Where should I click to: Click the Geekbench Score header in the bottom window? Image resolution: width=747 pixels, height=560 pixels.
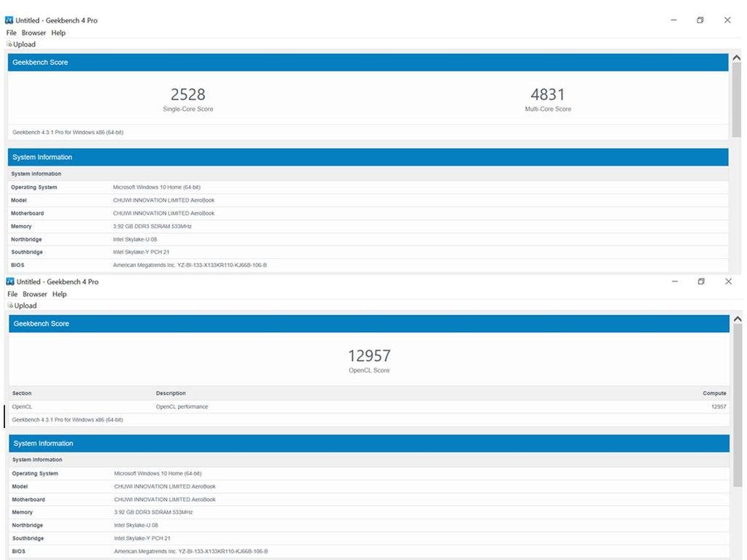368,324
